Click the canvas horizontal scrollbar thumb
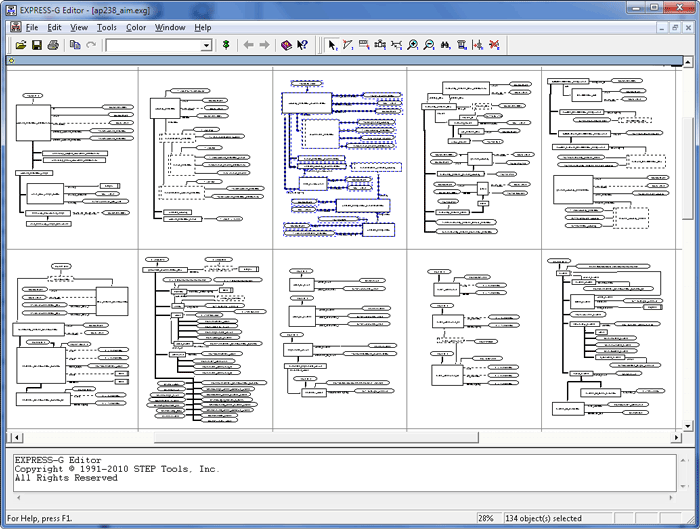This screenshot has width=700, height=529. tap(316, 437)
